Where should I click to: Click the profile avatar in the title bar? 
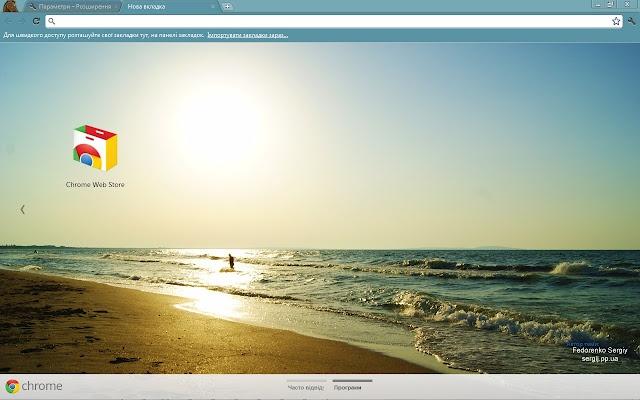pyautogui.click(x=10, y=6)
